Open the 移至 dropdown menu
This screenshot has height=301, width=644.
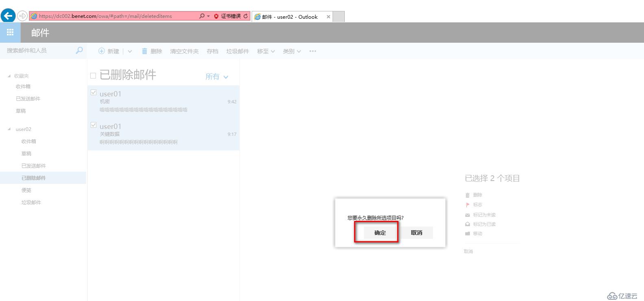(x=266, y=51)
